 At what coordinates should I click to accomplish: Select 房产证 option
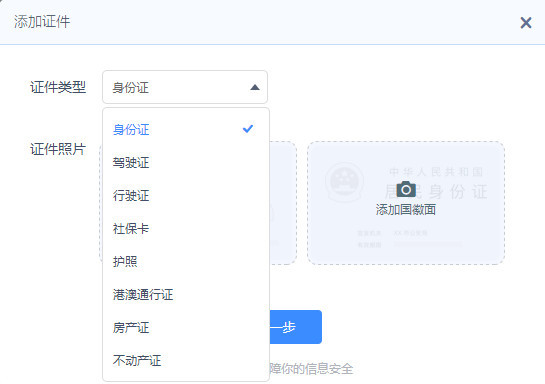[x=185, y=328]
